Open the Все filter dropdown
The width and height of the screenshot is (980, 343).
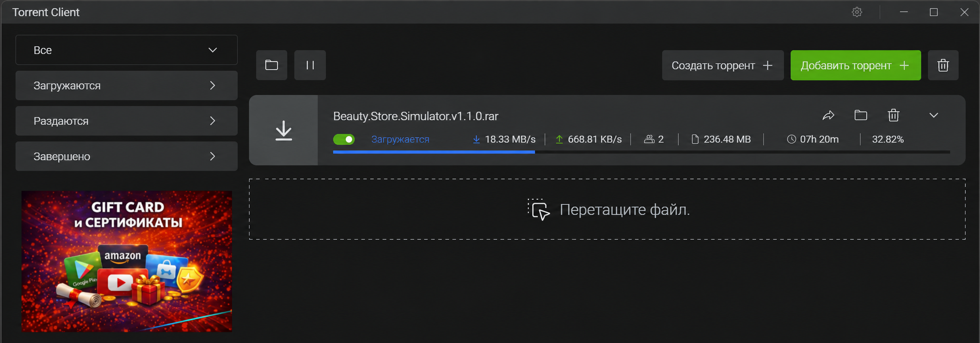pyautogui.click(x=127, y=50)
